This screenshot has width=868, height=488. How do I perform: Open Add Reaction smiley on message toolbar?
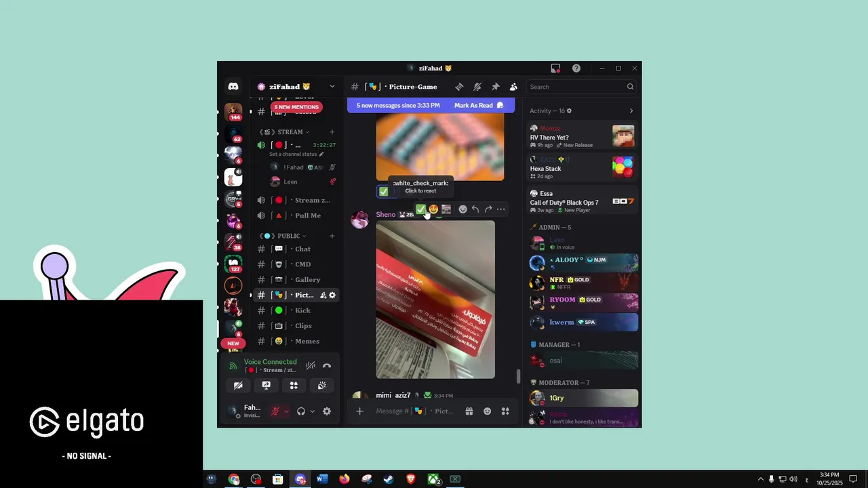pos(462,209)
